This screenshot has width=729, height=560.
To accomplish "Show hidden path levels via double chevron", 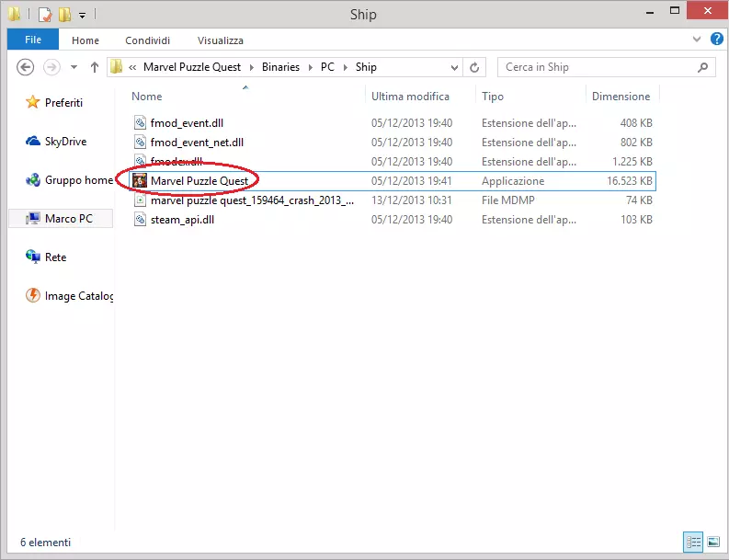I will pyautogui.click(x=132, y=67).
